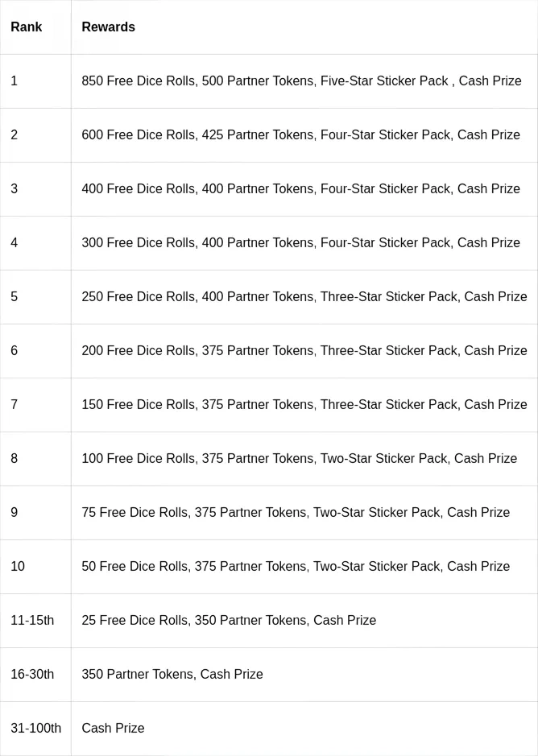Select the 16-30th rank cell
This screenshot has width=538, height=756.
tap(32, 675)
